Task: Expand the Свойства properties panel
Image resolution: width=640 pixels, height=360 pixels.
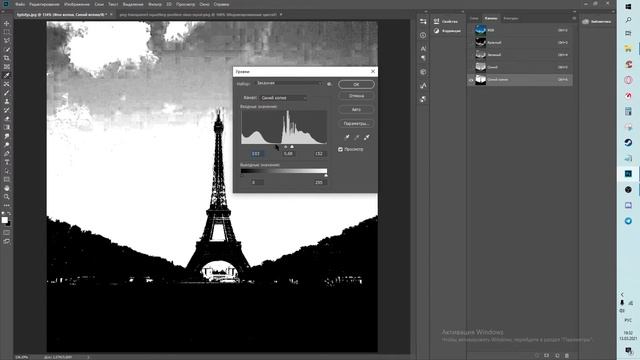Action: point(446,21)
